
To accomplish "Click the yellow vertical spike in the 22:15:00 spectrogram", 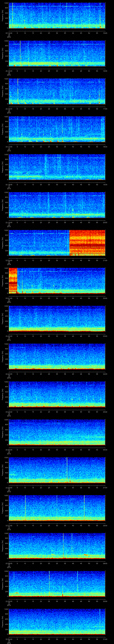I will (20, 53).
